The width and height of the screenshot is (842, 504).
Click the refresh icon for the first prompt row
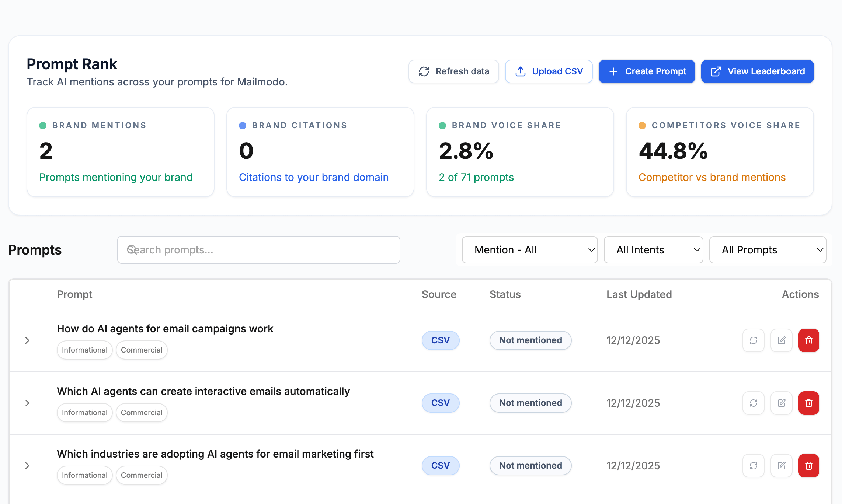(x=753, y=340)
